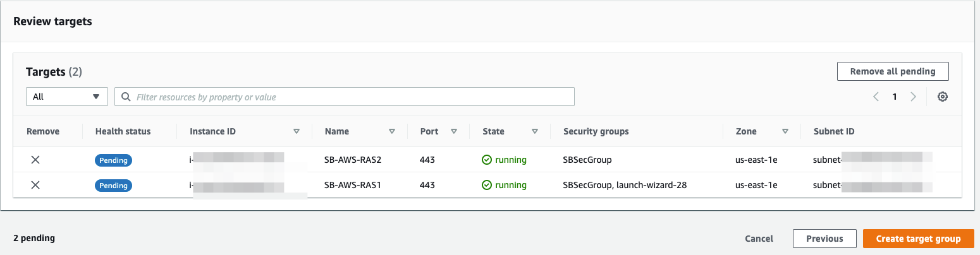Click Pending health badge for SB-AWS-RAS2
Screen dimensions: 980x255
(114, 160)
